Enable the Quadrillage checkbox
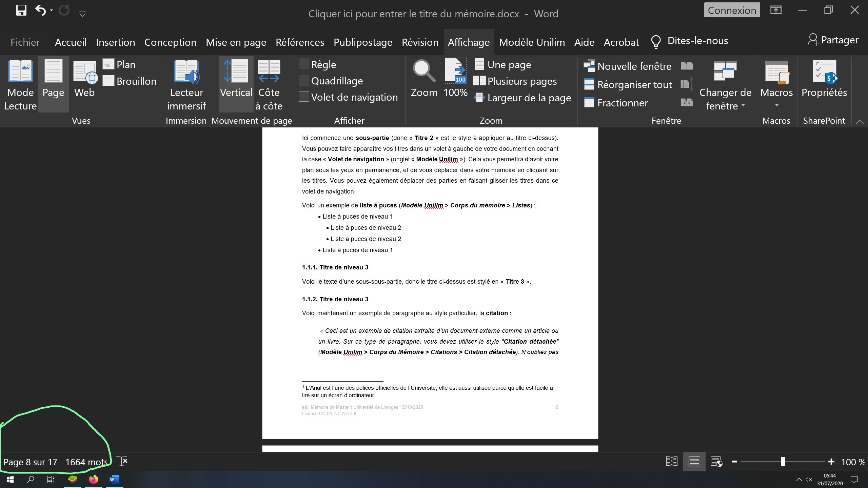The width and height of the screenshot is (868, 488). pos(304,81)
